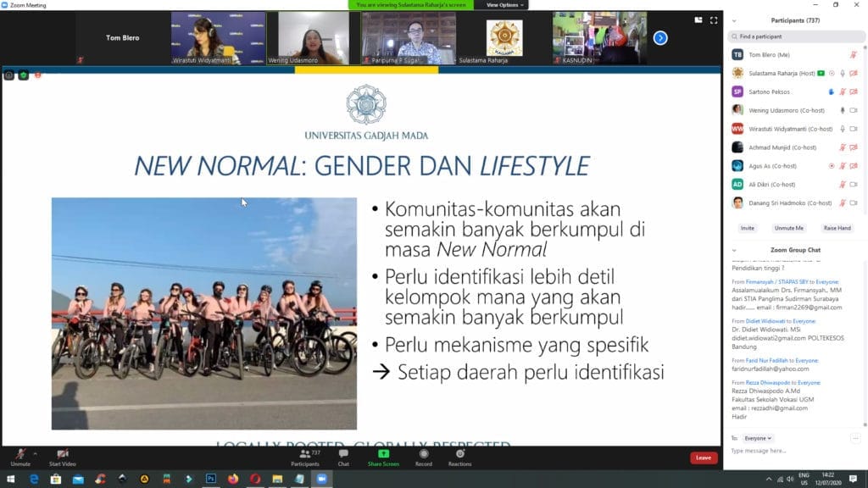Image resolution: width=868 pixels, height=488 pixels.
Task: Select KASNUDIN video thumbnail
Action: pyautogui.click(x=599, y=38)
